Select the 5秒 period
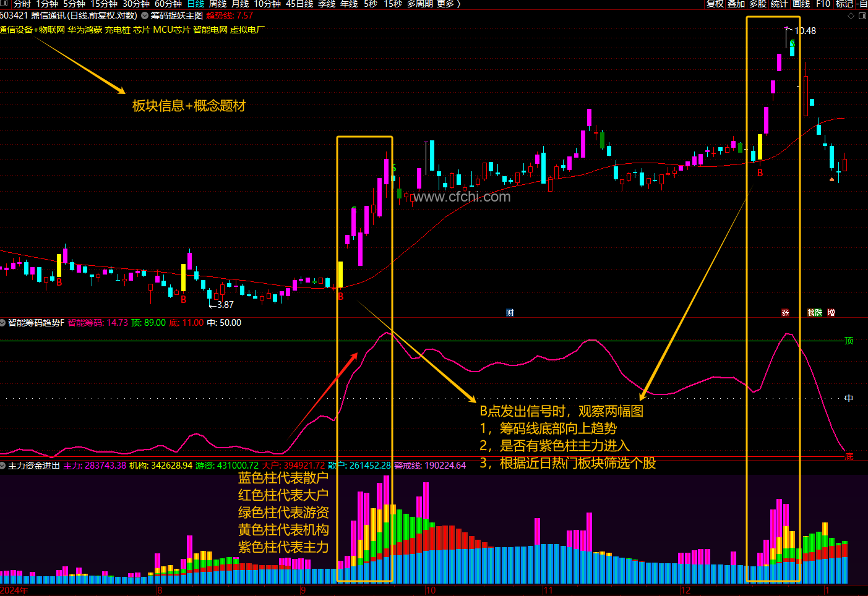 tap(371, 4)
